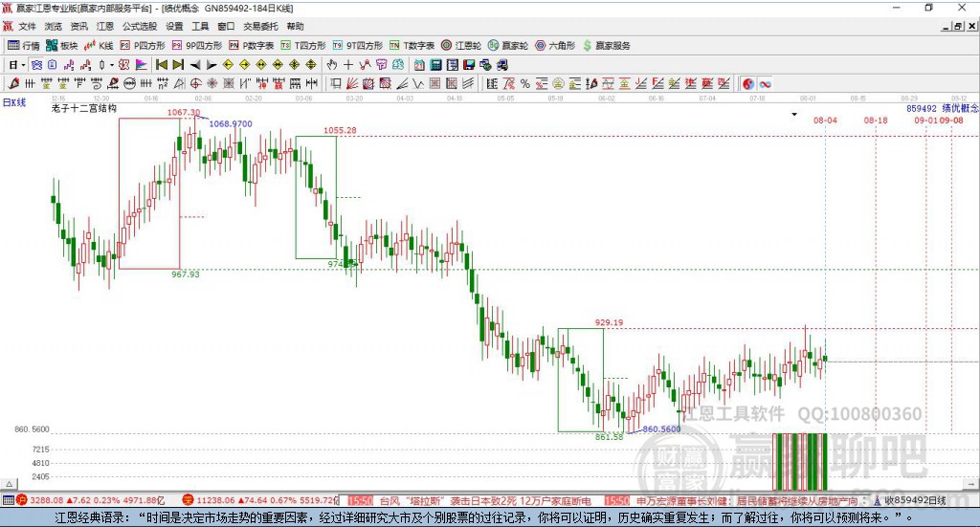Open the 帮助 menu
The width and height of the screenshot is (980, 527).
coord(295,26)
